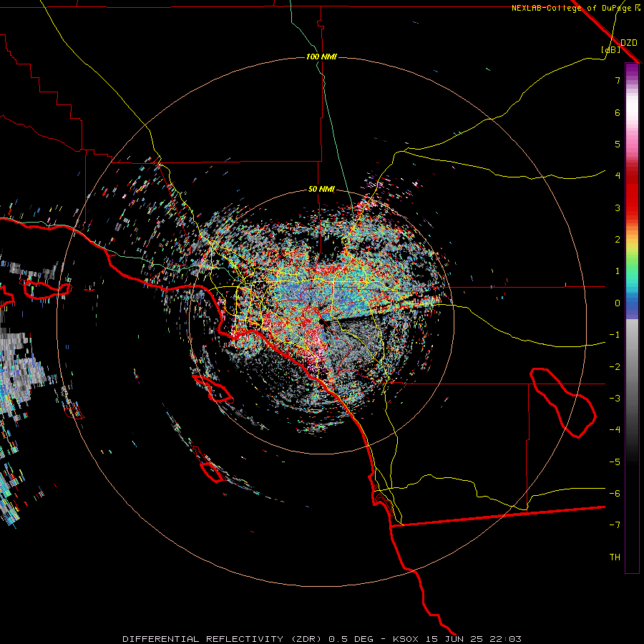The height and width of the screenshot is (644, 644).
Task: Click the KSOX radar site identifier
Action: pyautogui.click(x=406, y=639)
